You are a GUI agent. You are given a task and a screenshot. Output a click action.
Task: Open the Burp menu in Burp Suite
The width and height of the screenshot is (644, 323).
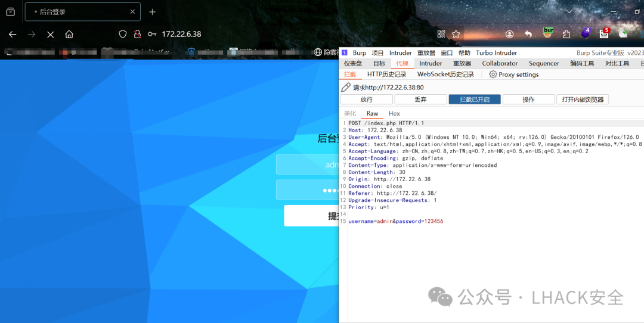coord(360,53)
